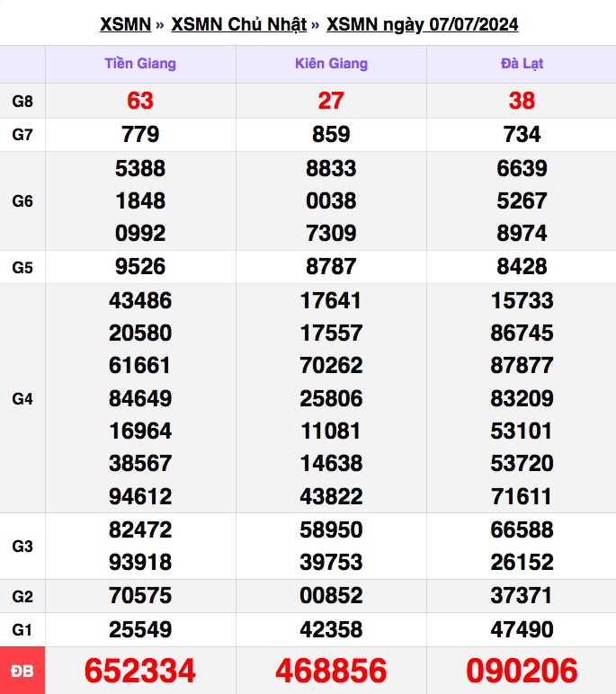Select G4 number 20580
The width and height of the screenshot is (616, 694).
pyautogui.click(x=140, y=333)
